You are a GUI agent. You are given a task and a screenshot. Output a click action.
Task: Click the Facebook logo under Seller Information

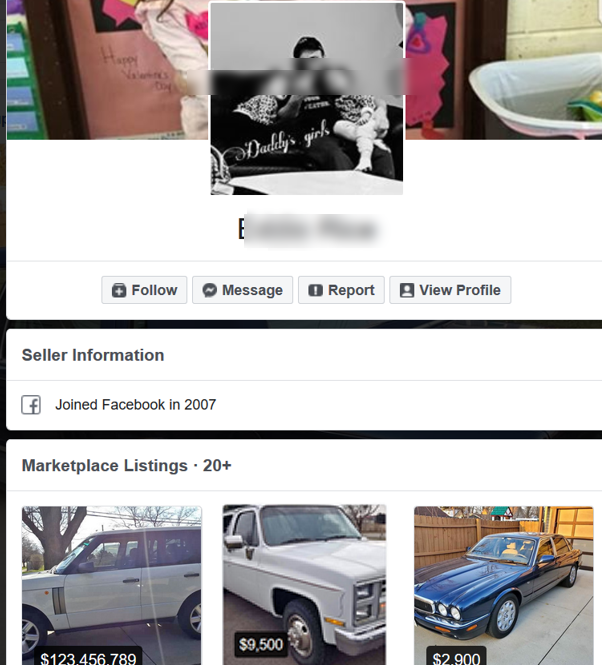[x=31, y=405]
